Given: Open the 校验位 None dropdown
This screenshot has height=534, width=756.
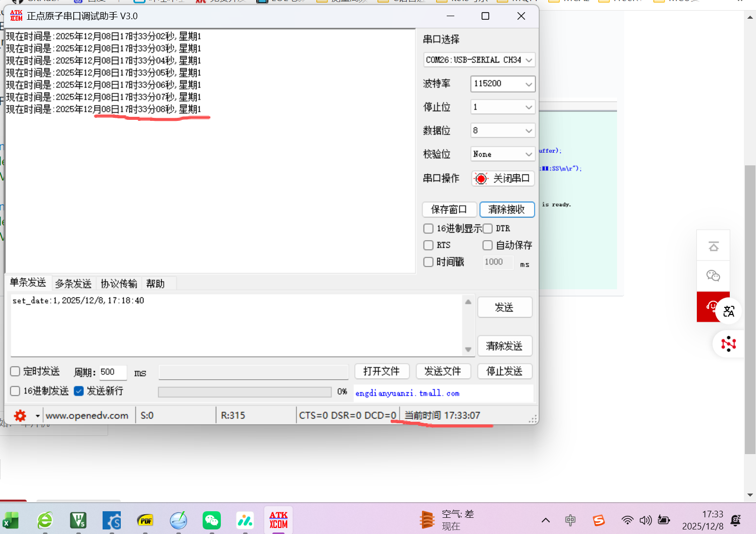Looking at the screenshot, I should 503,154.
